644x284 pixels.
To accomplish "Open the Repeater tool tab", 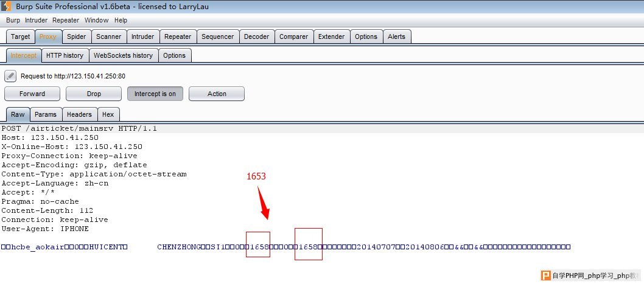I will pos(178,36).
